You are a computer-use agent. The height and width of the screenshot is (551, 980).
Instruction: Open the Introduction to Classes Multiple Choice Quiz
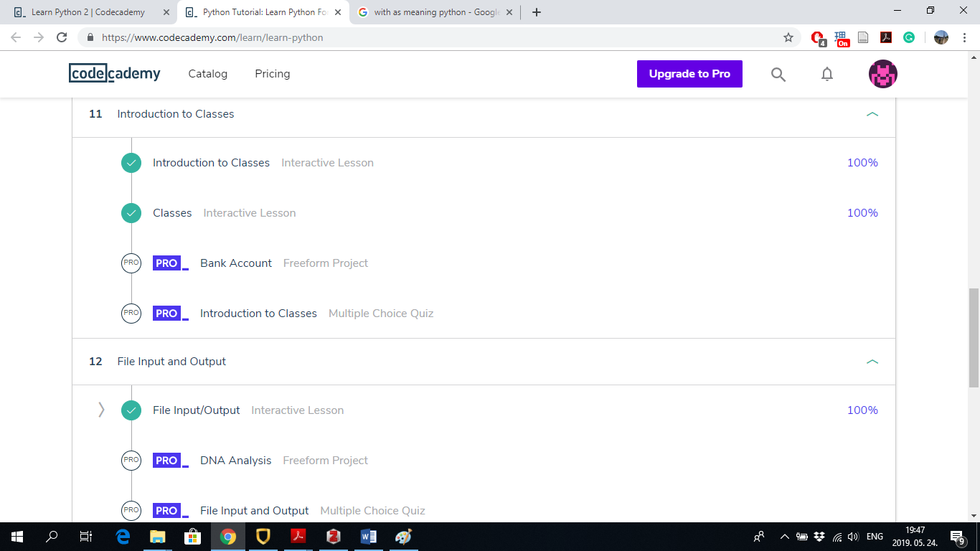tap(258, 314)
